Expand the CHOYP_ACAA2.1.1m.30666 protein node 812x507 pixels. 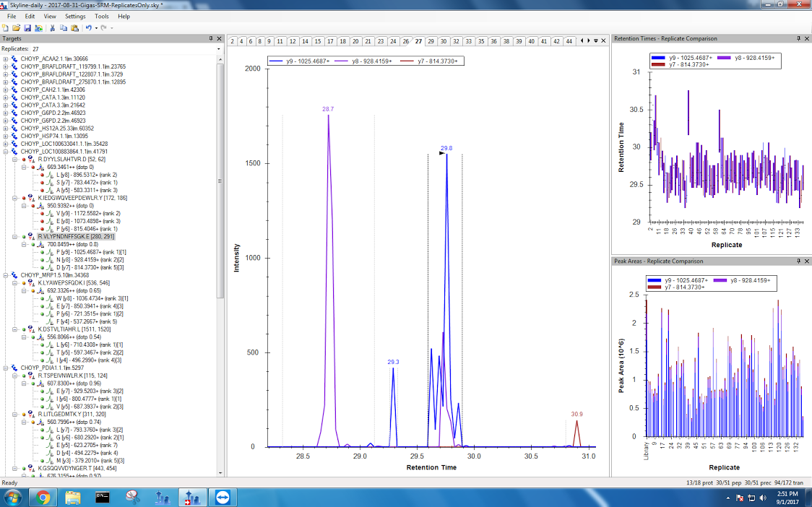[x=7, y=59]
